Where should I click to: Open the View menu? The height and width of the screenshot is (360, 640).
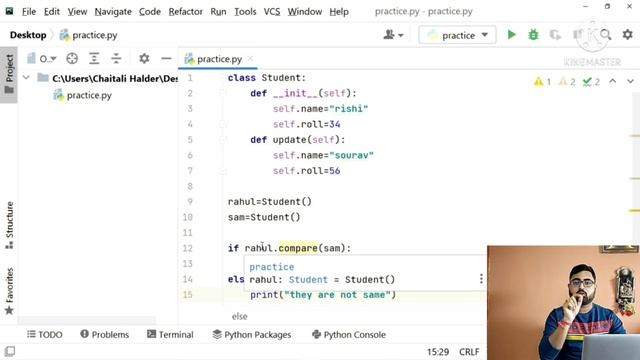(77, 11)
